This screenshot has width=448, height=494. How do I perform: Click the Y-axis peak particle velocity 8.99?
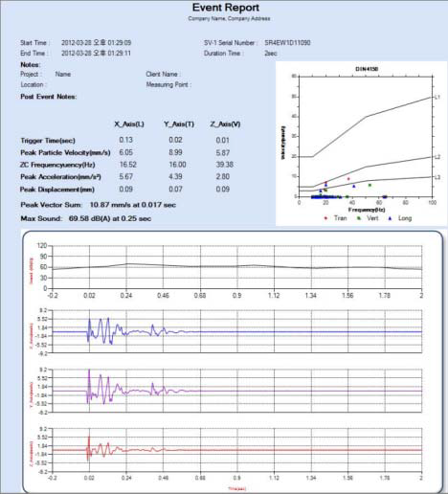(175, 152)
